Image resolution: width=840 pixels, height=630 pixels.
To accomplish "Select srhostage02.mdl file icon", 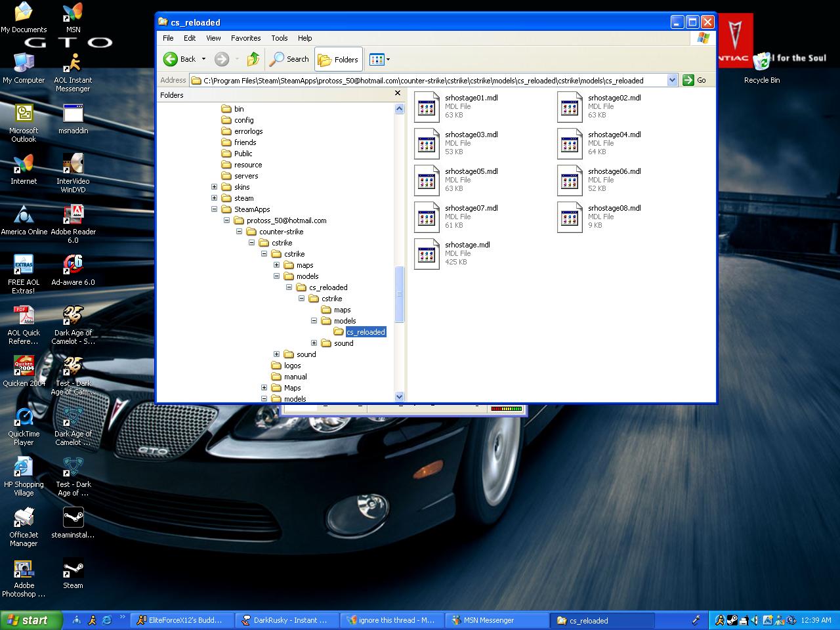I will 570,106.
